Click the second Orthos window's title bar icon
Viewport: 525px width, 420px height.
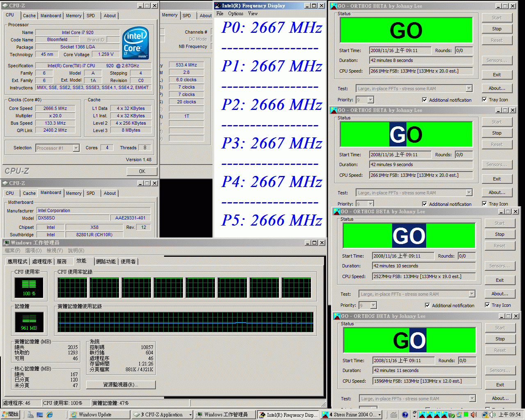(334, 110)
